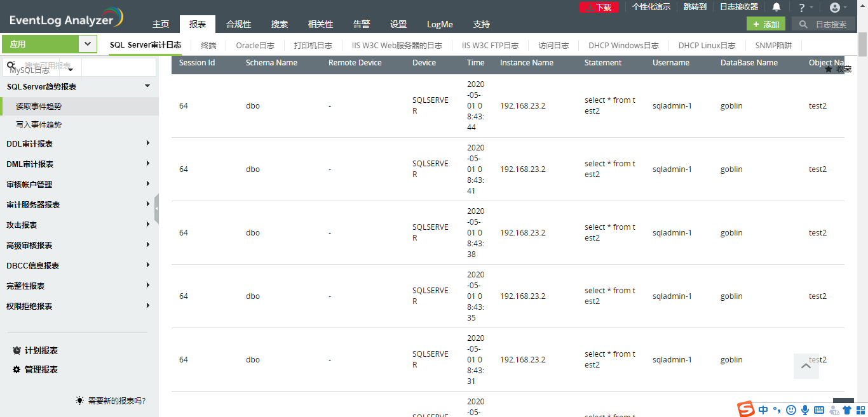868x417 pixels.
Task: Click the 跳转到 link
Action: point(695,7)
